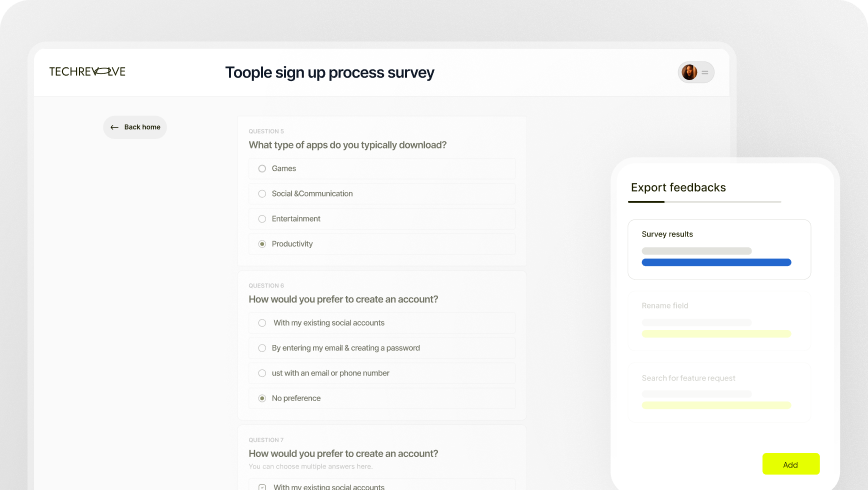
Task: Choose Social &Communication radio option
Action: pos(262,193)
